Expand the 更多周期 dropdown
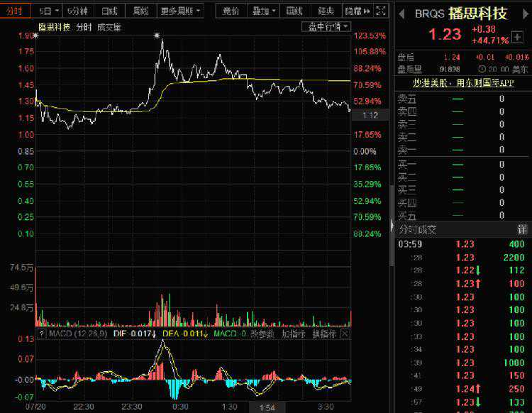 click(179, 11)
